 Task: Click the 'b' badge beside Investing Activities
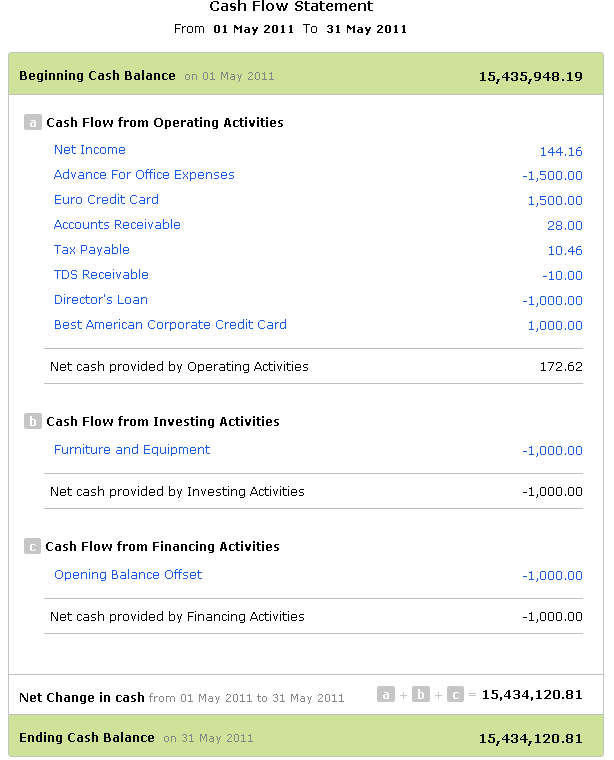tap(33, 422)
